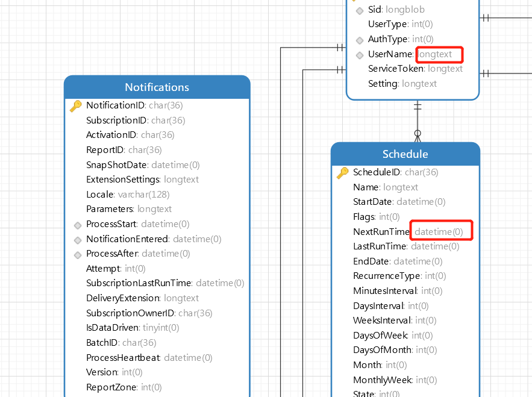The image size is (532, 397).
Task: Select the AuthType field
Action: pos(401,39)
